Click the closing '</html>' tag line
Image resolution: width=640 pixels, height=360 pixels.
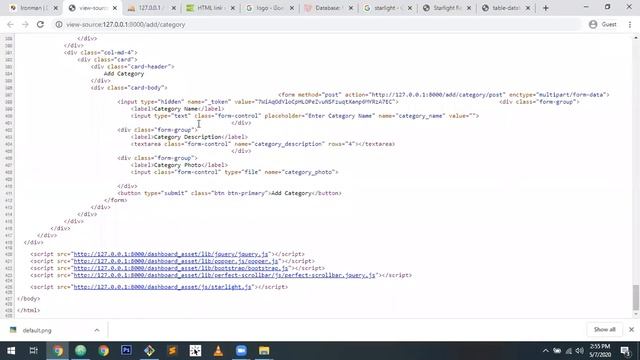click(29, 310)
